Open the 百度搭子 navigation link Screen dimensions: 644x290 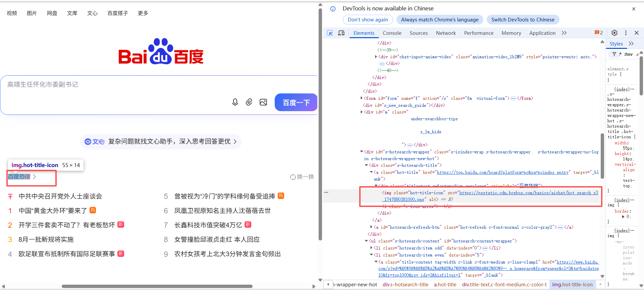[118, 13]
